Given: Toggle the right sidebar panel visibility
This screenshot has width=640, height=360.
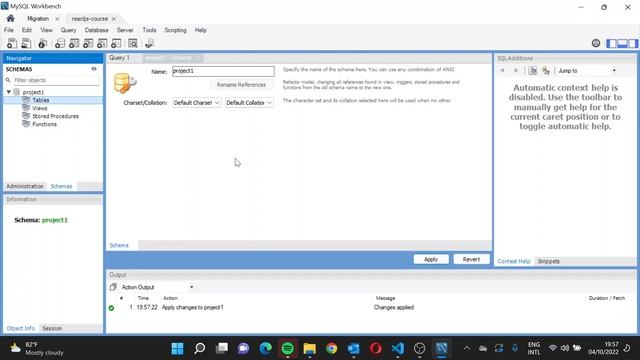Looking at the screenshot, I should click(x=633, y=43).
